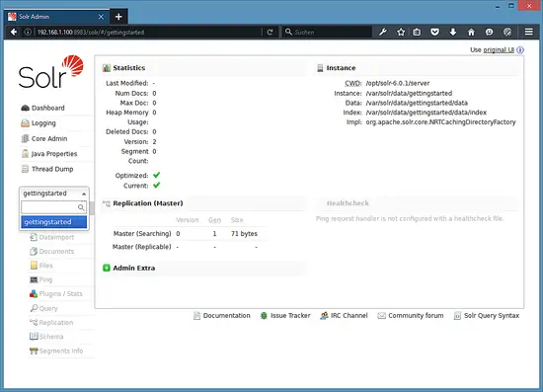Collapse the gettingstarted core selector dropdown

[x=54, y=194]
